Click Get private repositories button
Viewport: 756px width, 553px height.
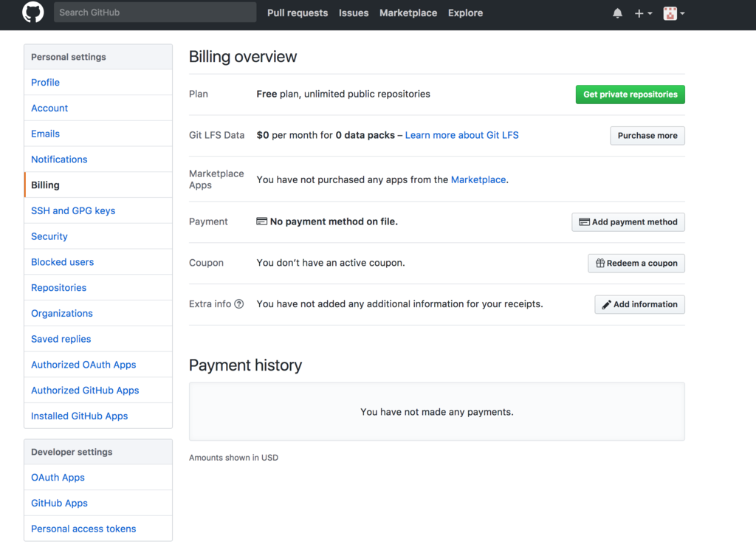[630, 95]
